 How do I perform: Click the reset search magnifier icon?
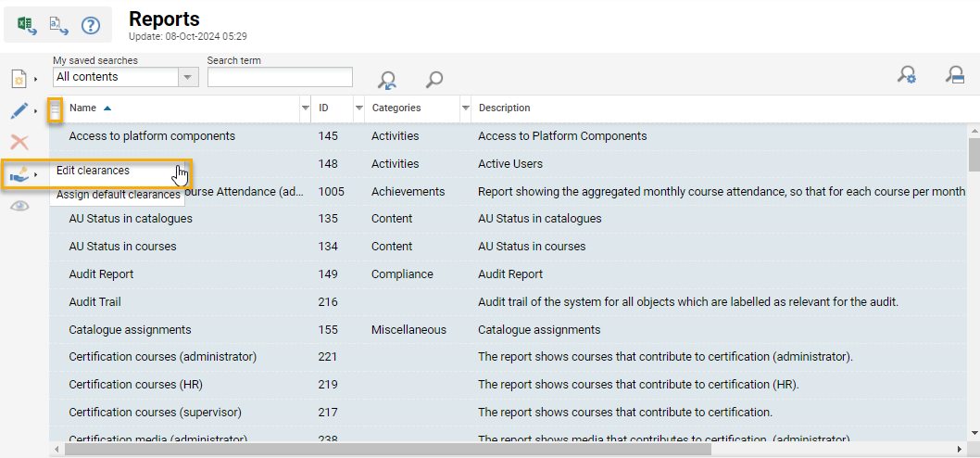[387, 80]
